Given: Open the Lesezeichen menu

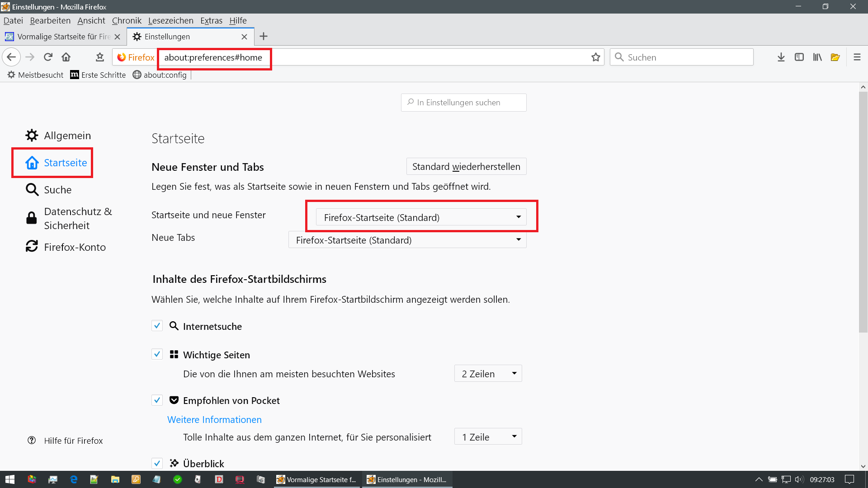Looking at the screenshot, I should pos(170,20).
